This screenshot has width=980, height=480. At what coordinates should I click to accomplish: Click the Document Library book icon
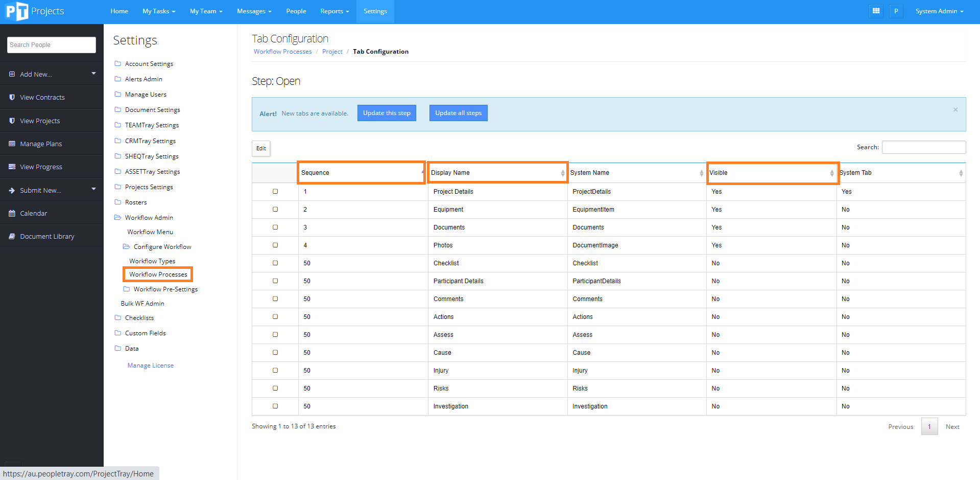click(12, 236)
